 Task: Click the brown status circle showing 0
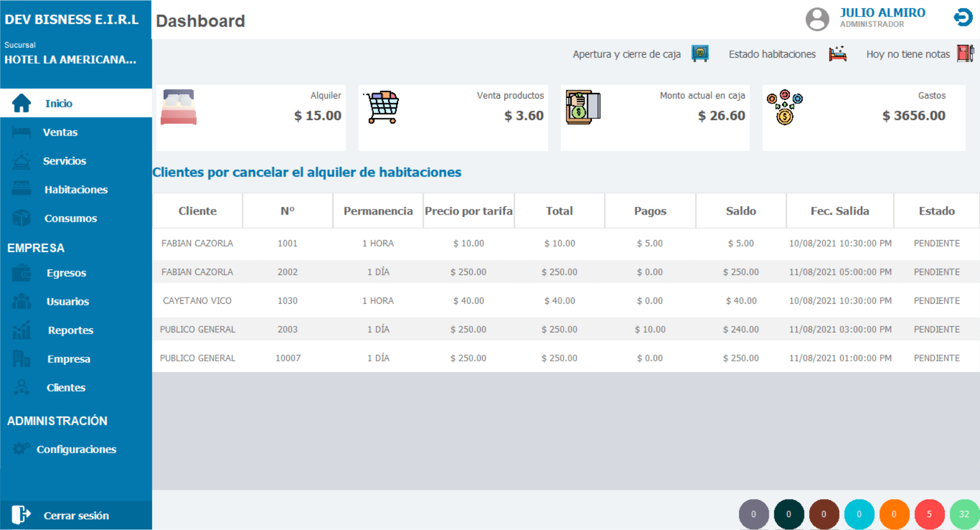[823, 514]
